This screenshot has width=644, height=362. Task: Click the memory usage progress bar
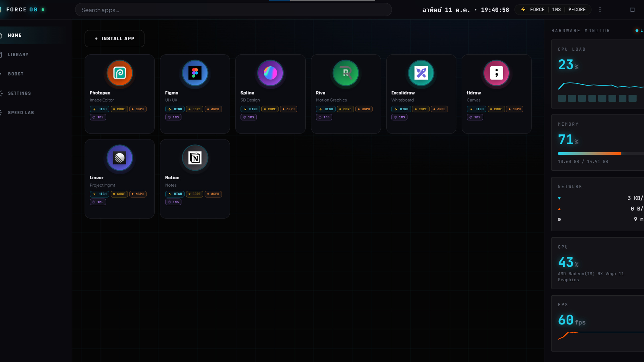pos(601,153)
